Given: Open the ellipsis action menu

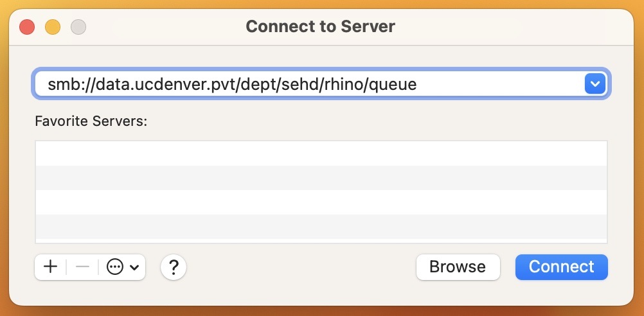Looking at the screenshot, I should coord(115,267).
